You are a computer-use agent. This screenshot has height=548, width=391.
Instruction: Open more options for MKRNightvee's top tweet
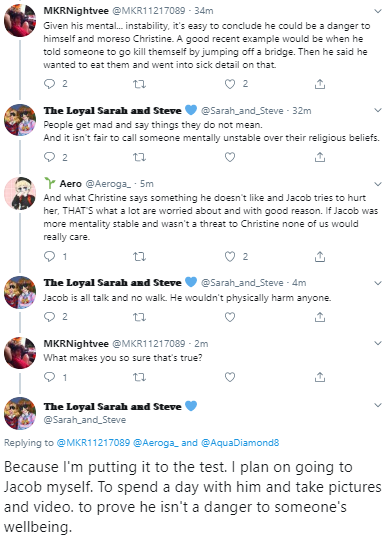click(378, 11)
